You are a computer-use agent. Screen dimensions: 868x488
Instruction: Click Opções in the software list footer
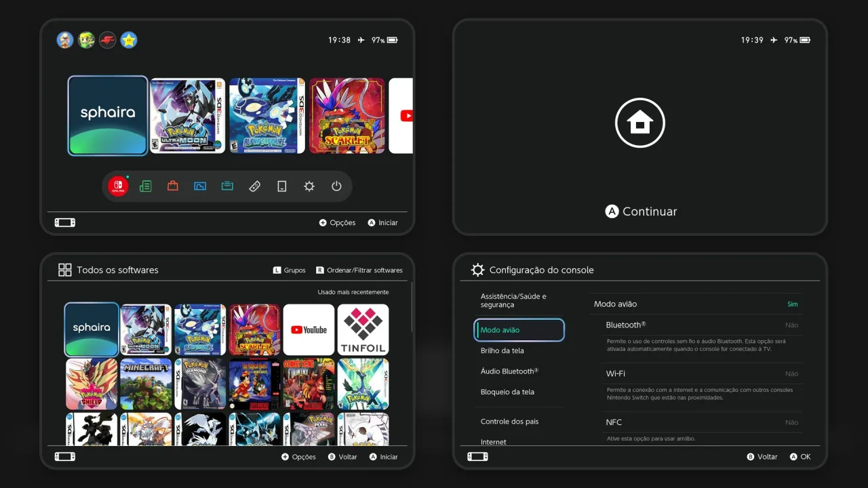pos(298,457)
